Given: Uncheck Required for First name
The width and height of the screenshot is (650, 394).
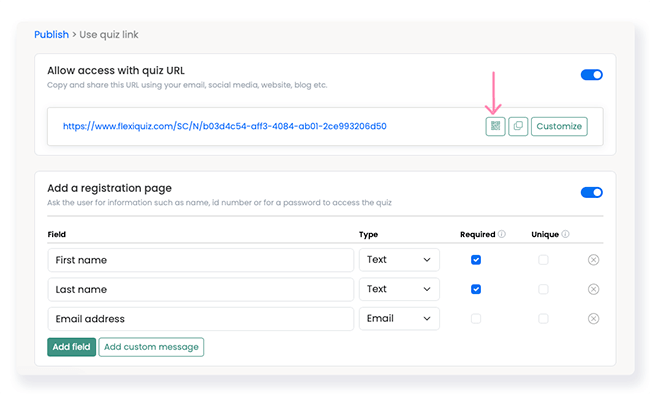Looking at the screenshot, I should tap(476, 260).
